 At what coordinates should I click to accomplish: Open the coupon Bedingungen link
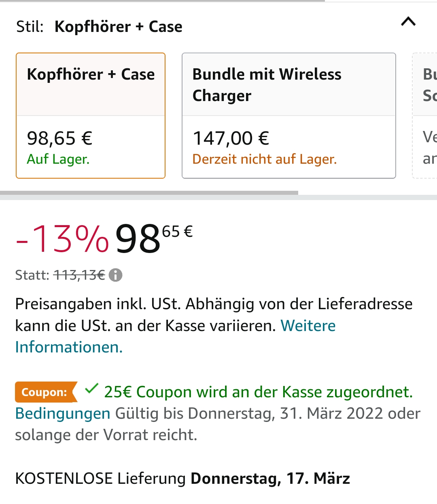pos(63,413)
